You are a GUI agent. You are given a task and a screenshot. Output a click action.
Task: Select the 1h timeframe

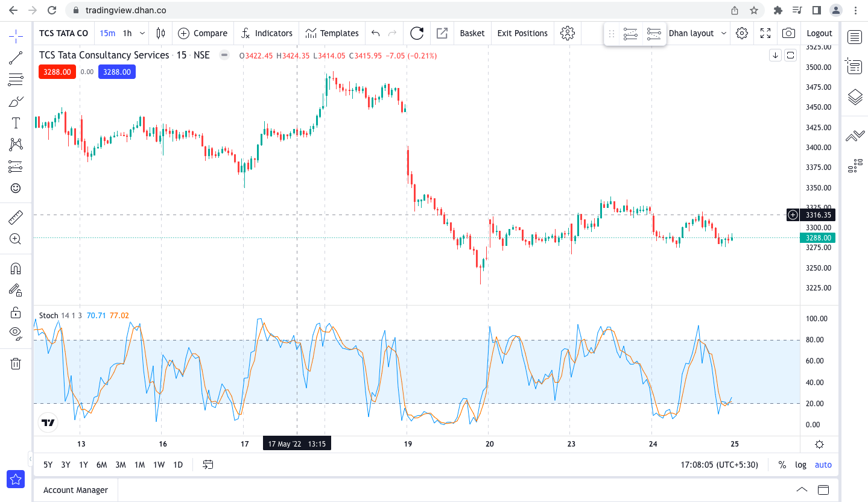tap(127, 33)
